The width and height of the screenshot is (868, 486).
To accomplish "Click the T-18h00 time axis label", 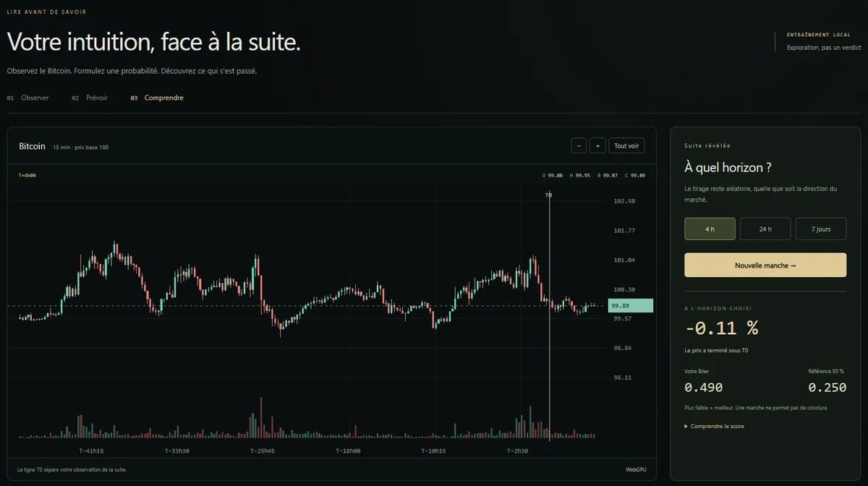I will click(x=348, y=451).
